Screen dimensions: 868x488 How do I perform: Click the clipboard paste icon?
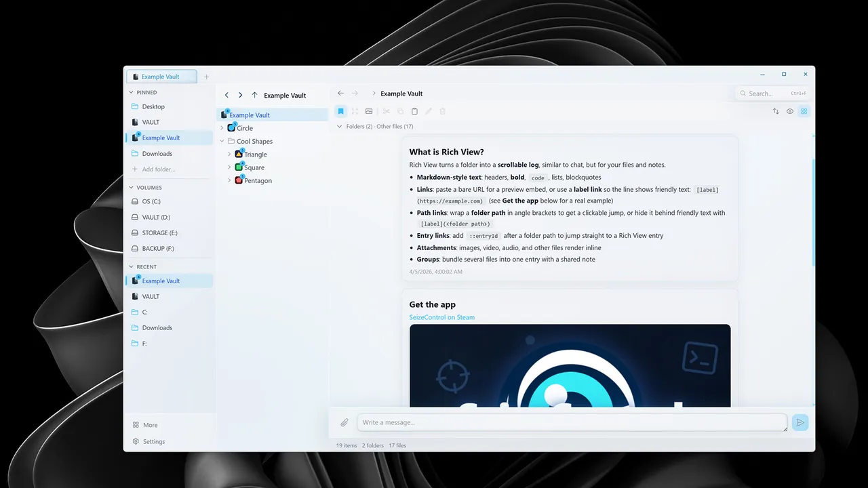click(414, 111)
